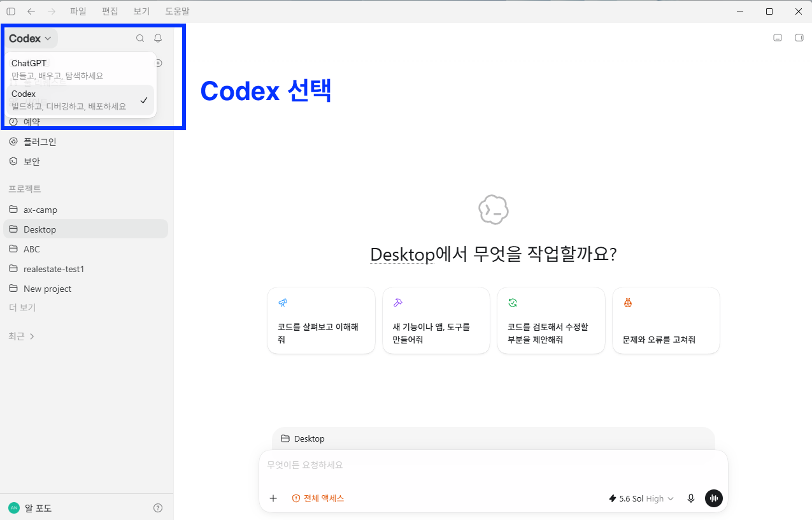Click the plus attach icon in prompt

tap(273, 498)
